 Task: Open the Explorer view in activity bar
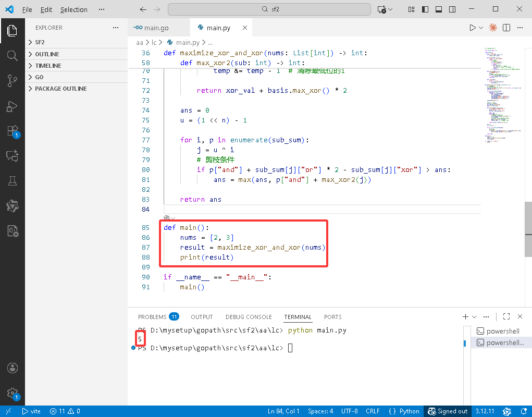[x=12, y=31]
